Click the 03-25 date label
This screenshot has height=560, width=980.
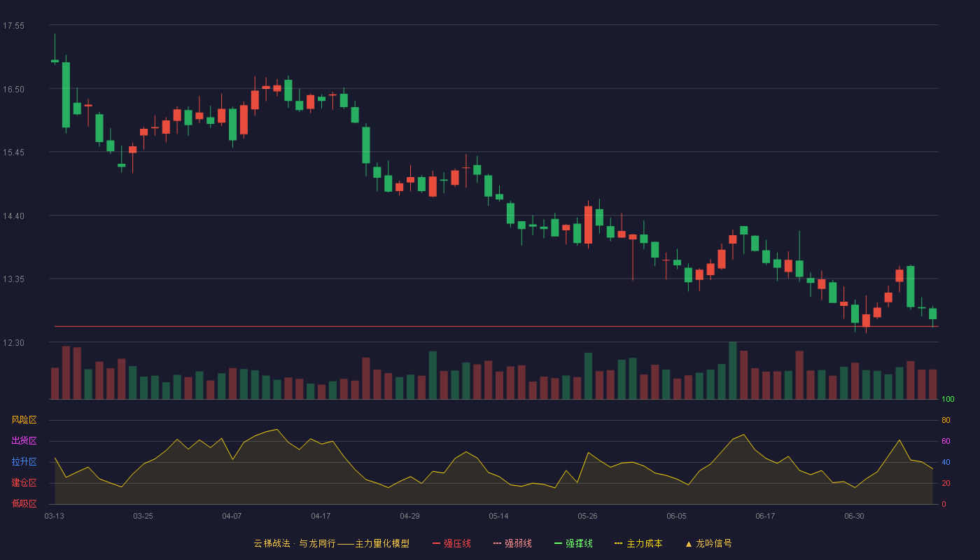[x=143, y=516]
